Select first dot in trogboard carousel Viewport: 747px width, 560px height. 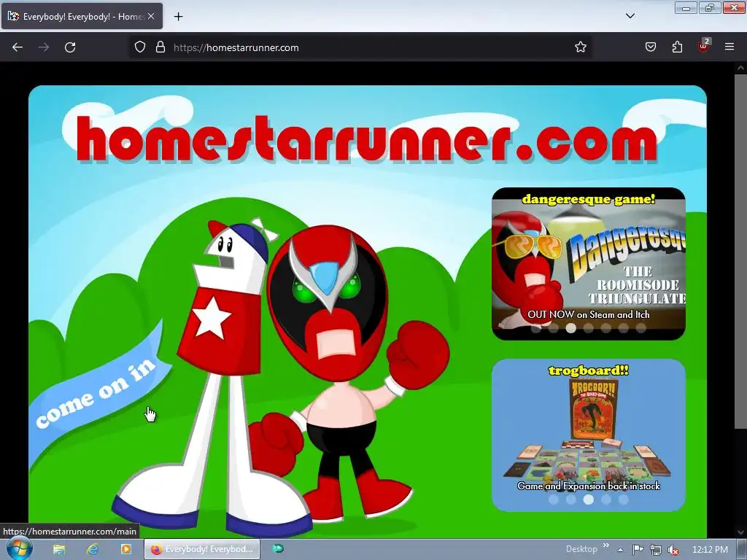coord(553,499)
